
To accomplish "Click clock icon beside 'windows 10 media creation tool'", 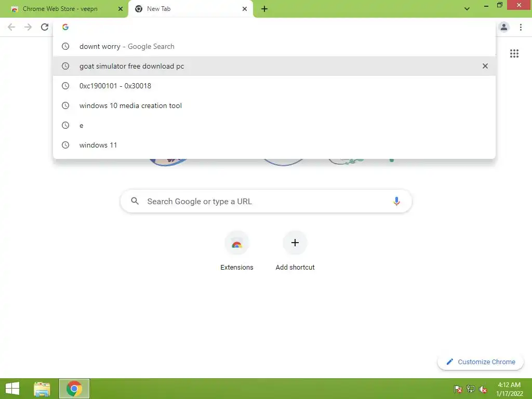I will (x=65, y=105).
